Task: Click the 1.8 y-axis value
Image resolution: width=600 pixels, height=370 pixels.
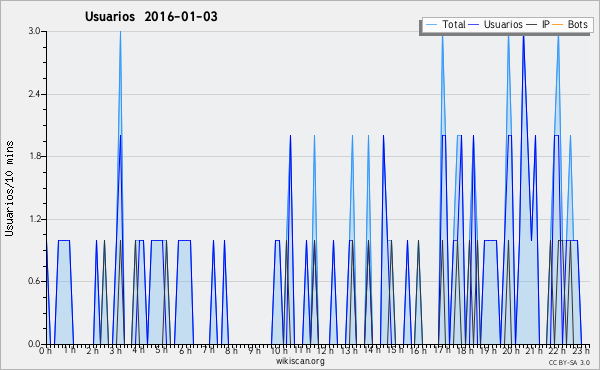Action: [34, 156]
